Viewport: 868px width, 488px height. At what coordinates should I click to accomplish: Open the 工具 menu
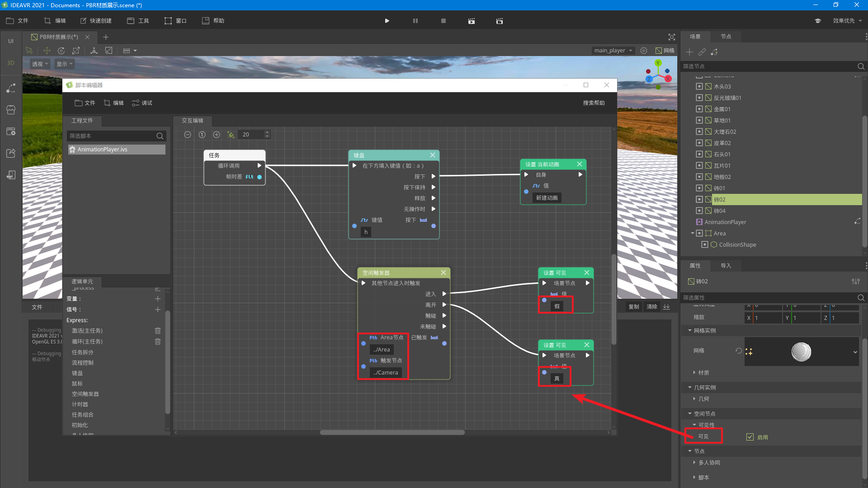(x=138, y=21)
